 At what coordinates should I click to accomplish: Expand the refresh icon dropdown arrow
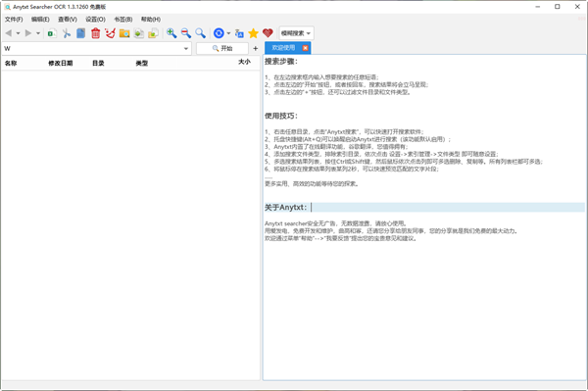[228, 33]
